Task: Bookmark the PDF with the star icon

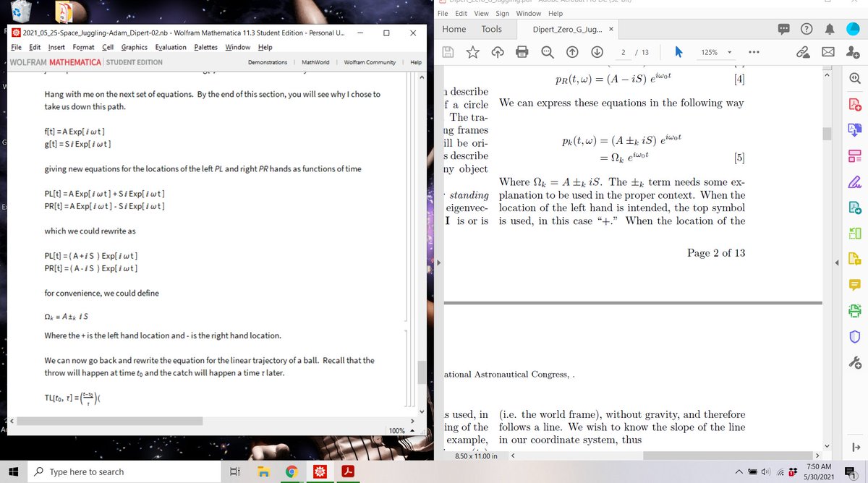Action: tap(472, 52)
